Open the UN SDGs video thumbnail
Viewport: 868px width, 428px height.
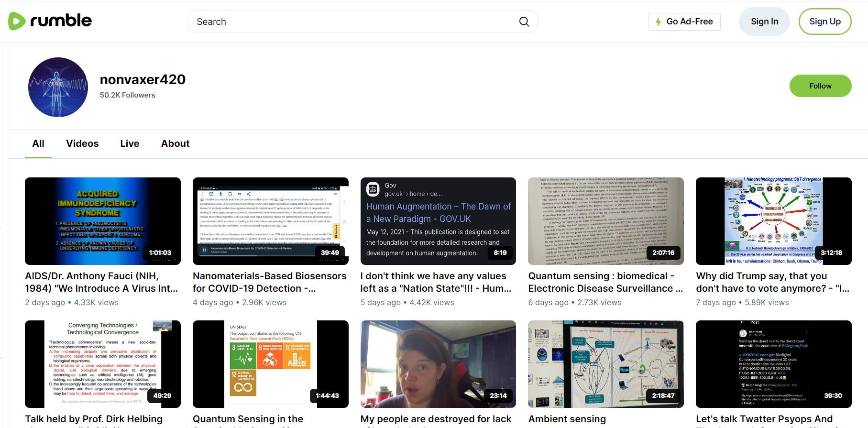point(270,364)
